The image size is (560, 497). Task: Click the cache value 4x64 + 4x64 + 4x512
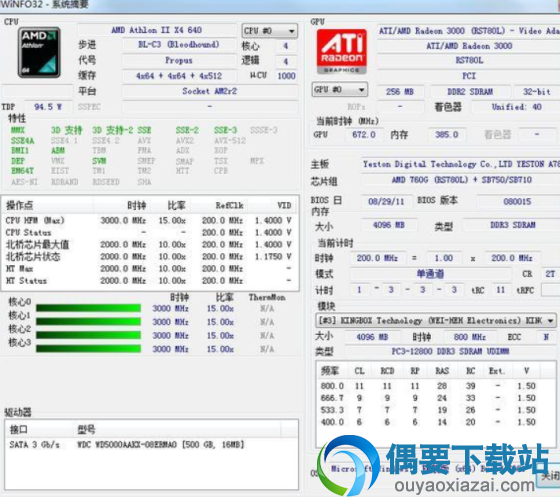(x=179, y=76)
